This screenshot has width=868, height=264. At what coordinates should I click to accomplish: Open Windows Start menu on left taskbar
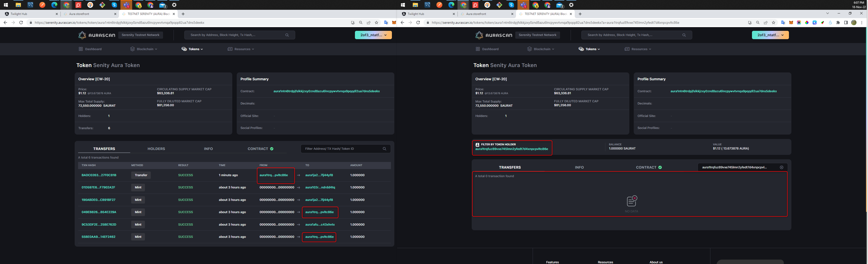(6, 5)
